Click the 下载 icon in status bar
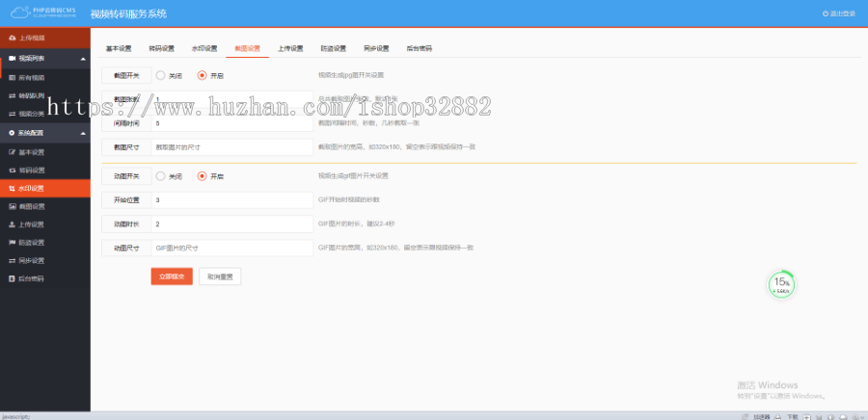868x420 pixels. point(777,416)
